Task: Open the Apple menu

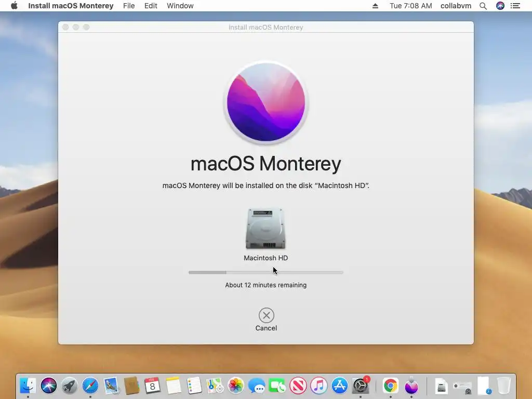Action: pyautogui.click(x=14, y=6)
